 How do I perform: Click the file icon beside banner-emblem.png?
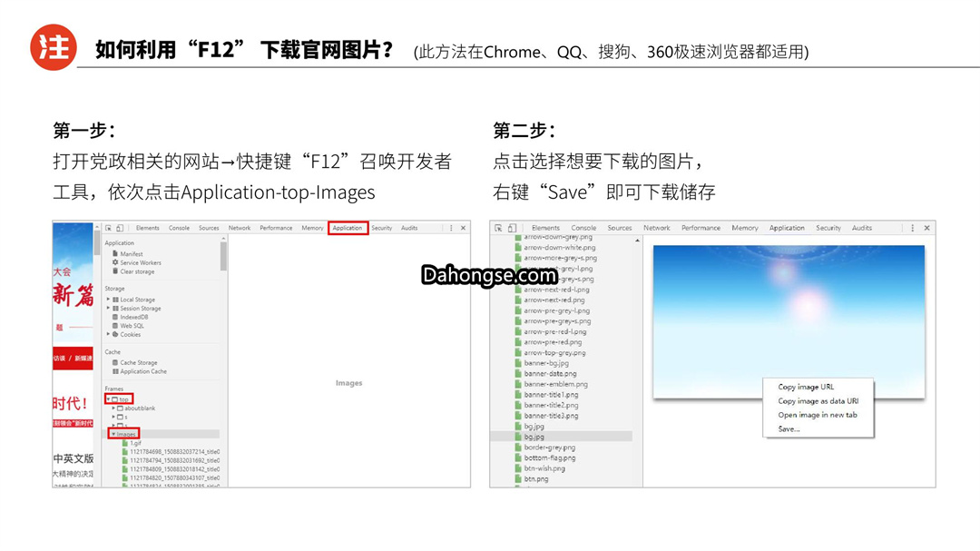tap(518, 384)
